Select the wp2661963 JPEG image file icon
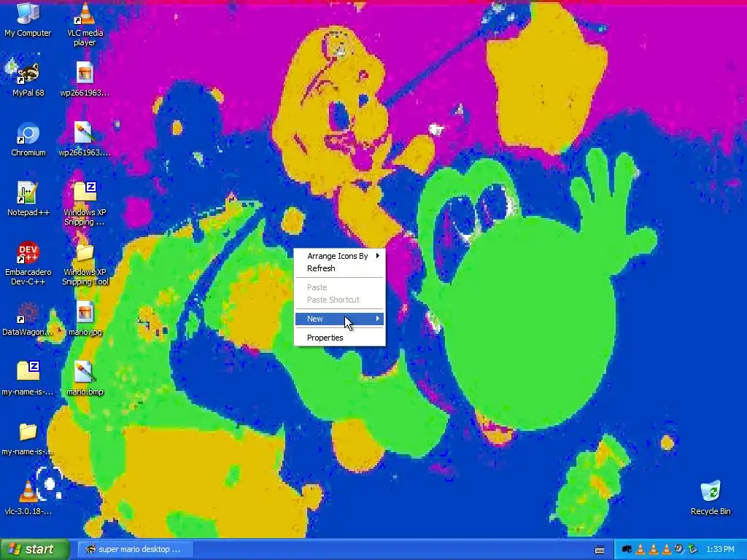 pos(85,79)
